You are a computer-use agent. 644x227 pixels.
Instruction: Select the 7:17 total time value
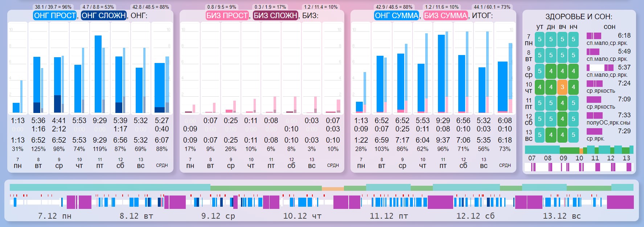pyautogui.click(x=402, y=140)
